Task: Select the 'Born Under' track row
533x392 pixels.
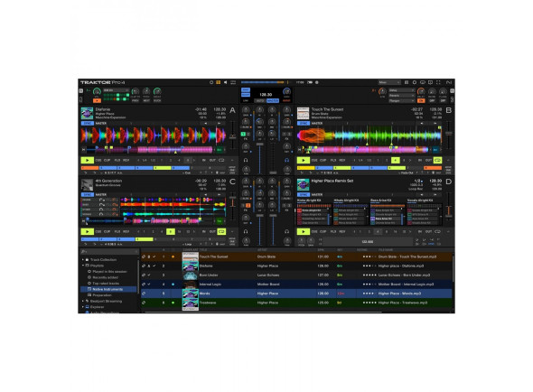Action: coord(296,275)
